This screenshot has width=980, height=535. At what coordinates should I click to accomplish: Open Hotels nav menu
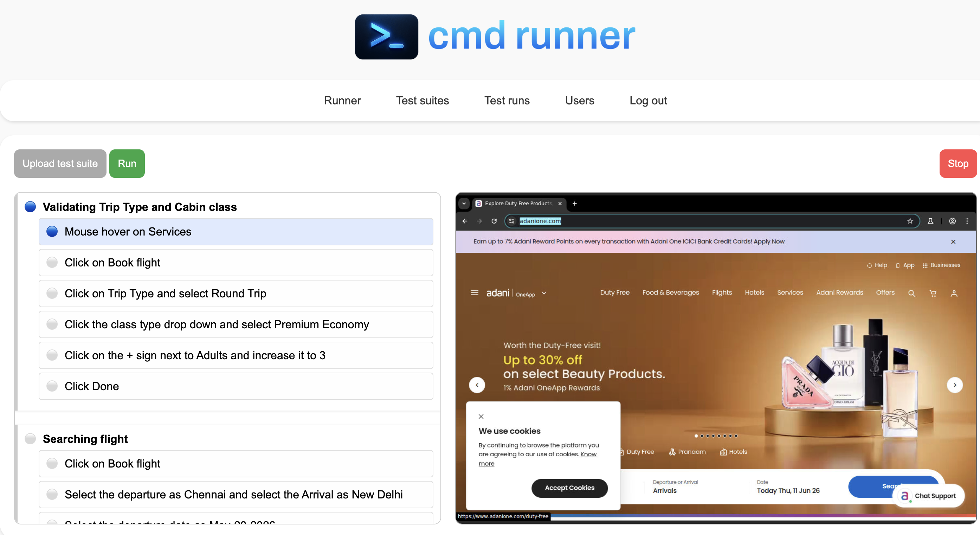(x=754, y=292)
